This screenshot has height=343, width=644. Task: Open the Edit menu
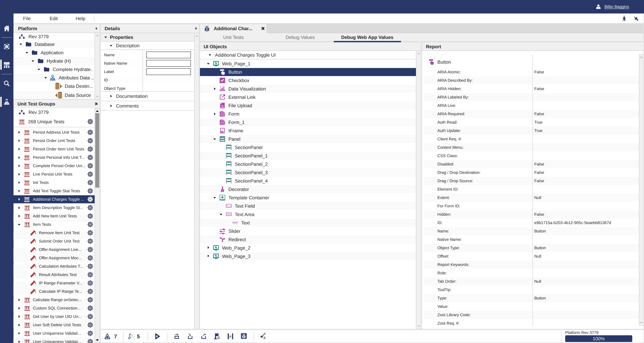[54, 18]
